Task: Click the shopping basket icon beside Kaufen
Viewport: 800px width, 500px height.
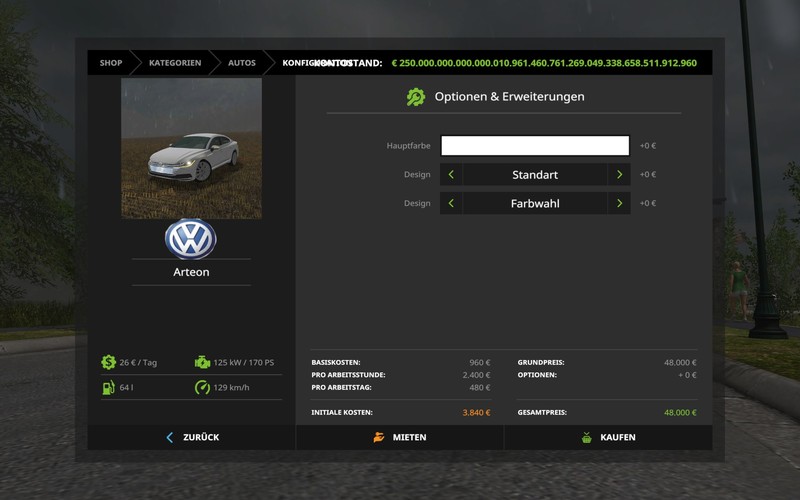Action: pos(587,437)
